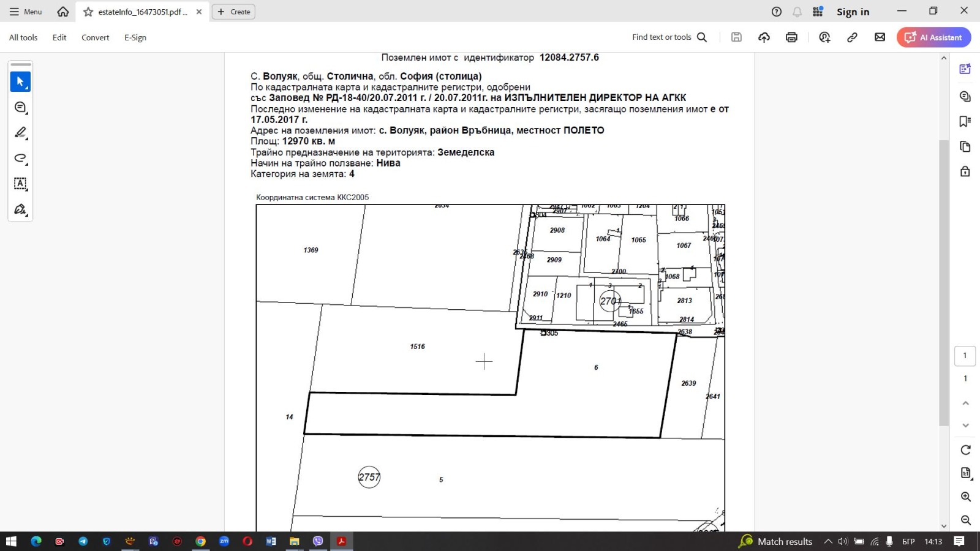The width and height of the screenshot is (980, 551).
Task: Open the All tools menu
Action: (x=23, y=37)
